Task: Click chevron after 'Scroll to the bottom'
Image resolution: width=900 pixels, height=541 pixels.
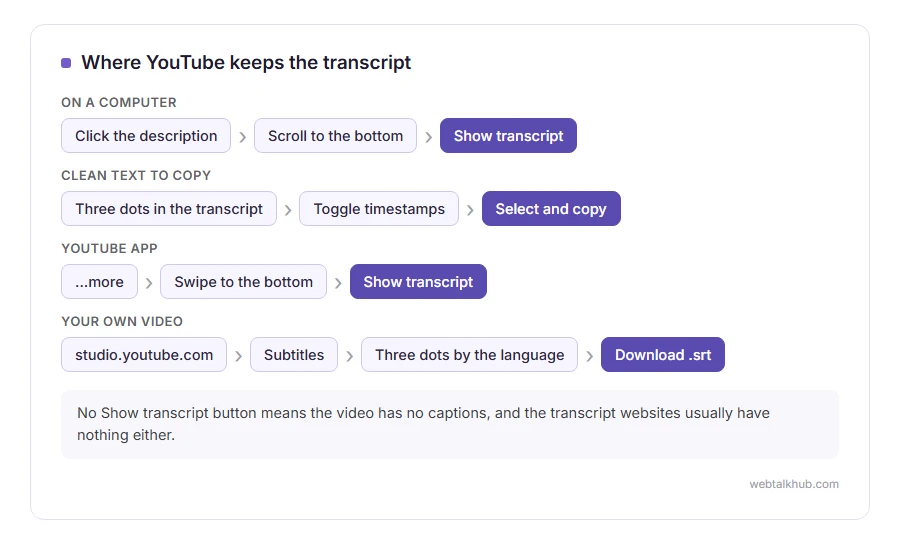Action: [x=429, y=137]
